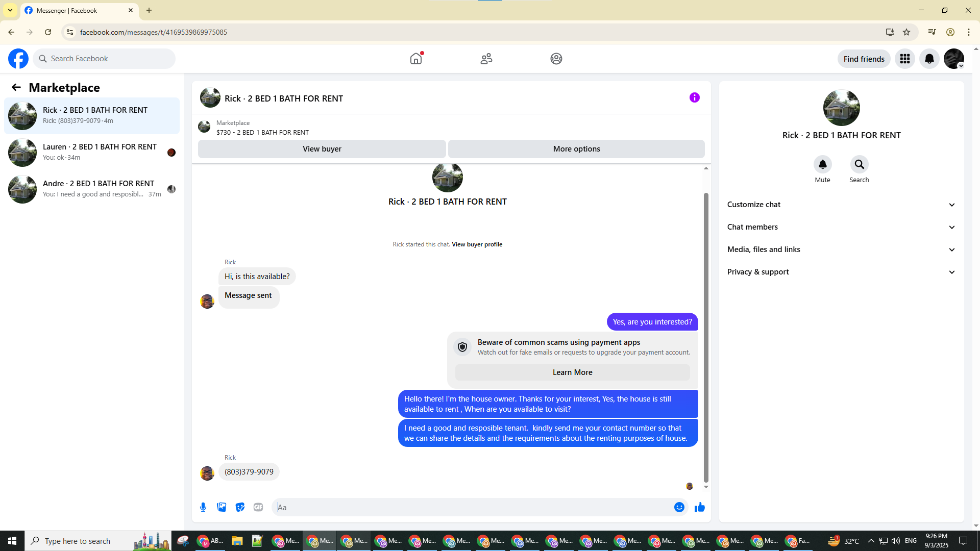Click the ENG language indicator
The image size is (980, 551).
coord(911,541)
